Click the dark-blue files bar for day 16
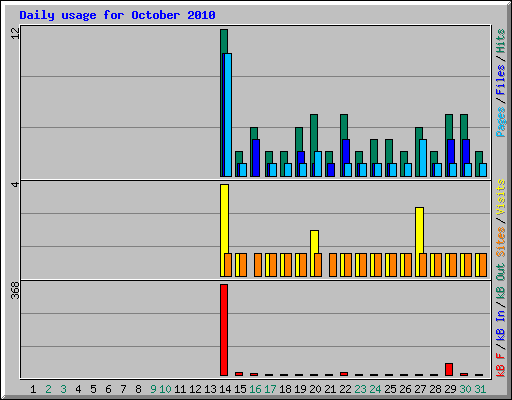512x400 pixels. pyautogui.click(x=256, y=158)
